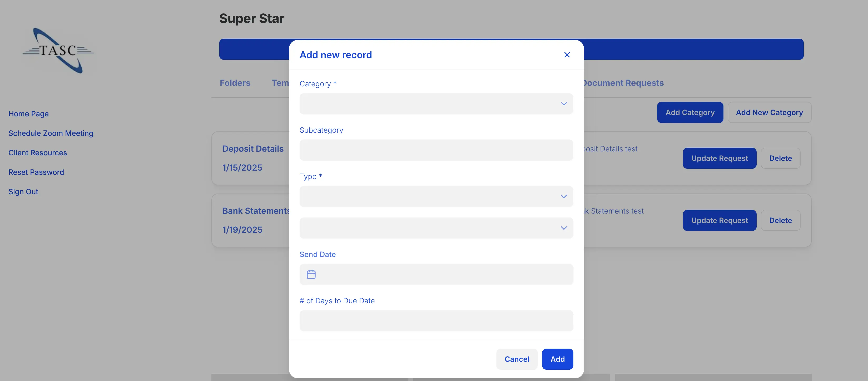Click Add Category button

pos(690,112)
